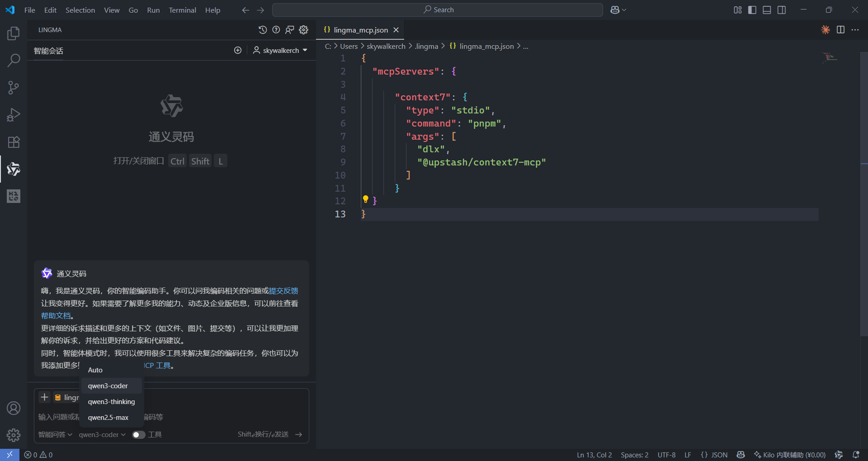868x461 pixels.
Task: Open the Terminal menu
Action: (x=182, y=10)
